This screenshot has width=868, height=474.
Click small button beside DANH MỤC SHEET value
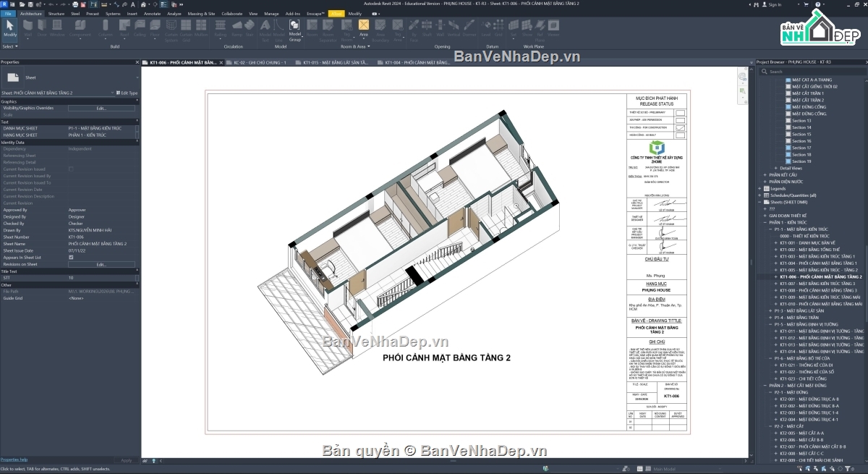pyautogui.click(x=137, y=128)
